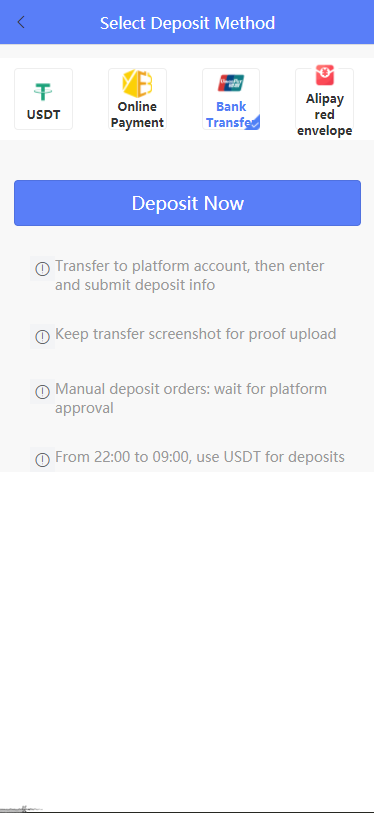Select the USDT deposit method card
374x813 pixels.
[x=44, y=99]
